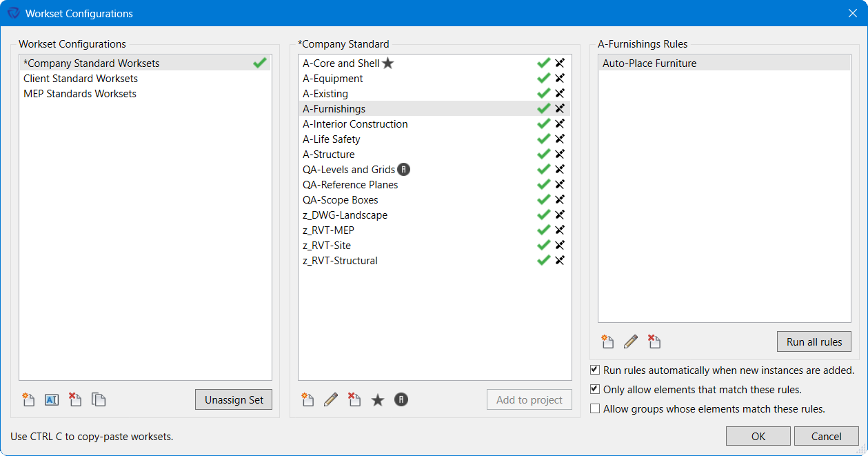Viewport: 868px width, 456px height.
Task: Duplicate the selected workset configuration
Action: [x=99, y=399]
